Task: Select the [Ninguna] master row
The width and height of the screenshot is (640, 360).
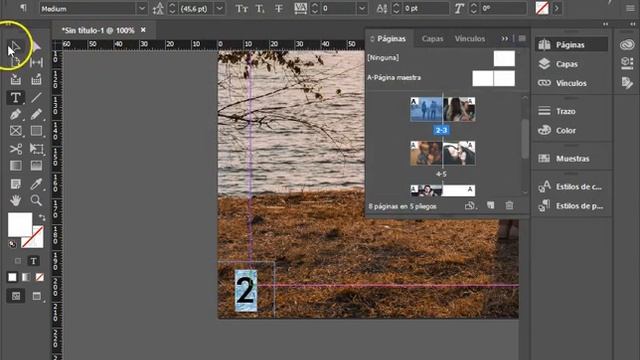Action: [x=442, y=58]
